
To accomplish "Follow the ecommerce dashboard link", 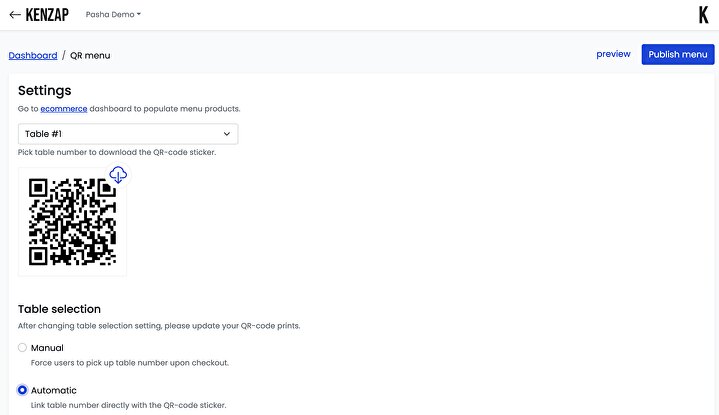I will (x=62, y=108).
